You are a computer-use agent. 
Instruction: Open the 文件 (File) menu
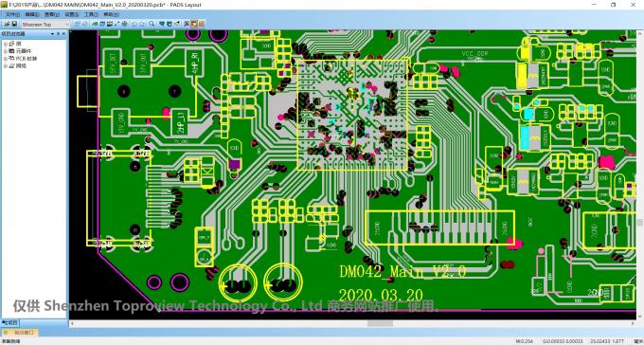click(x=12, y=14)
